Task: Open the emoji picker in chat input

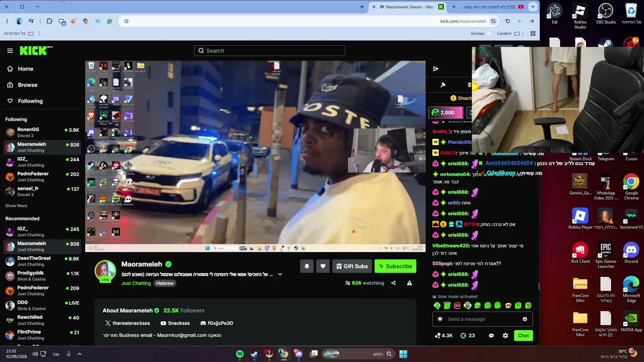Action: click(x=525, y=319)
